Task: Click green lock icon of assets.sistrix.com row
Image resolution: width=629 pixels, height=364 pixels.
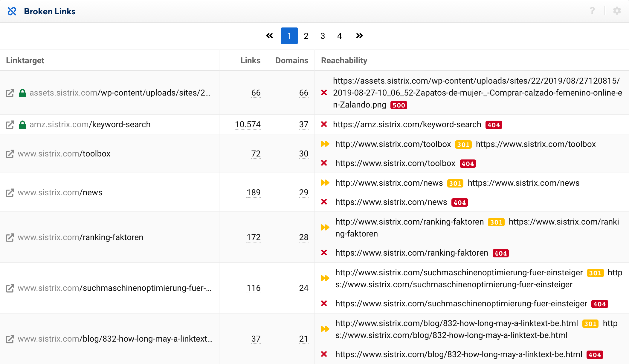Action: (x=22, y=93)
